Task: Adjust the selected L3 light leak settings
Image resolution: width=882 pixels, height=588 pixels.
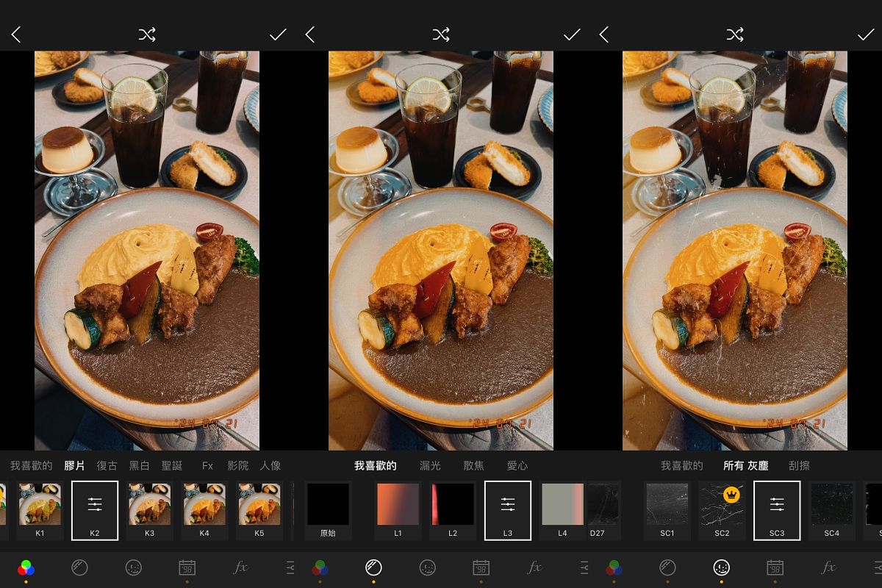Action: [508, 505]
